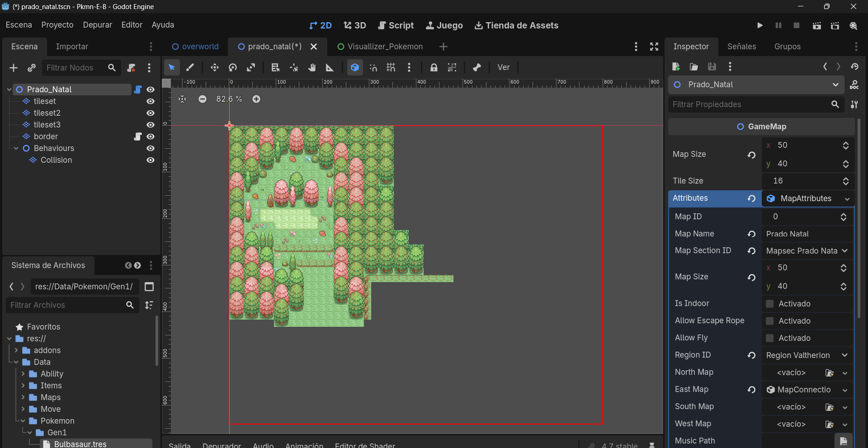Open the Map Section ID dropdown
868x448 pixels.
[807, 251]
